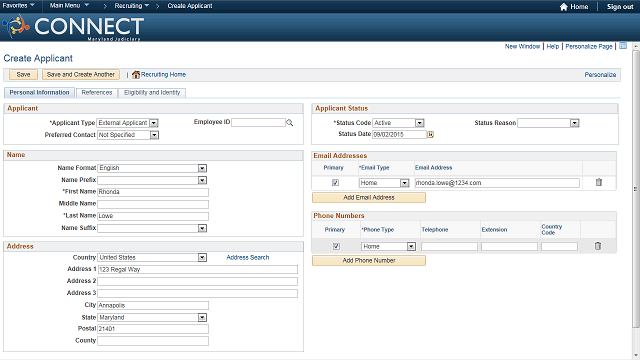This screenshot has height=360, width=640.
Task: Open the Address Search link
Action: point(248,258)
